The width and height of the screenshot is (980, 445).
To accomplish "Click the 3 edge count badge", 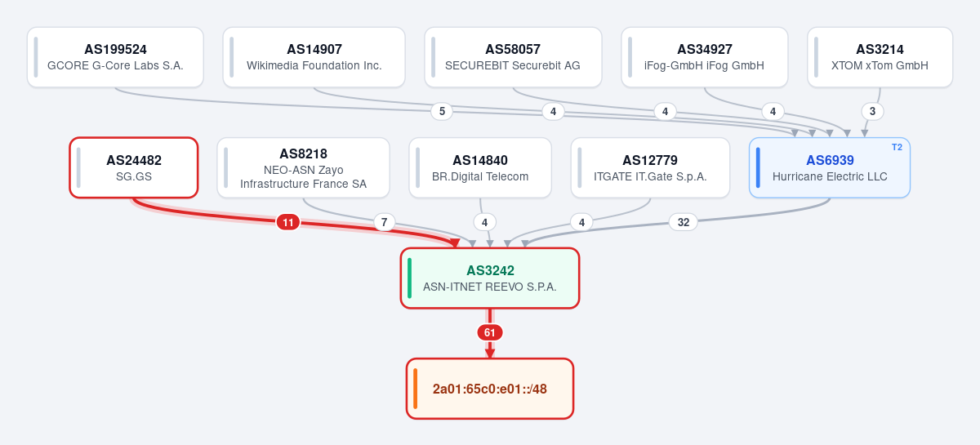I will 872,111.
